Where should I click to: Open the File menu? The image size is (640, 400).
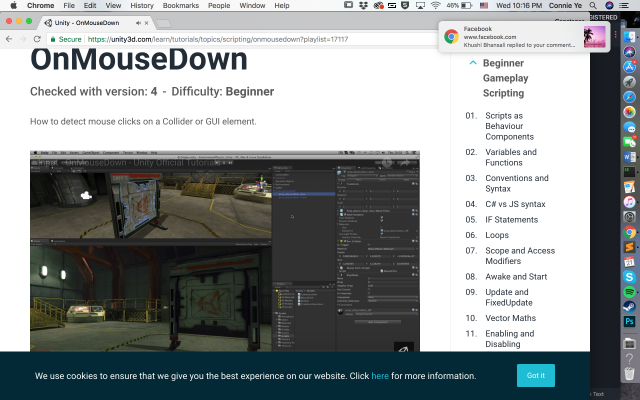pyautogui.click(x=69, y=5)
